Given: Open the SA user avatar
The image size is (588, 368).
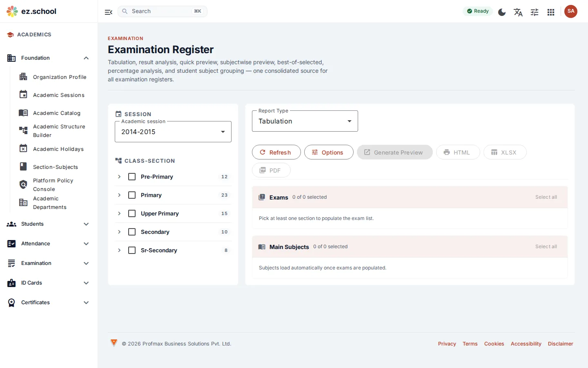Looking at the screenshot, I should coord(571,11).
